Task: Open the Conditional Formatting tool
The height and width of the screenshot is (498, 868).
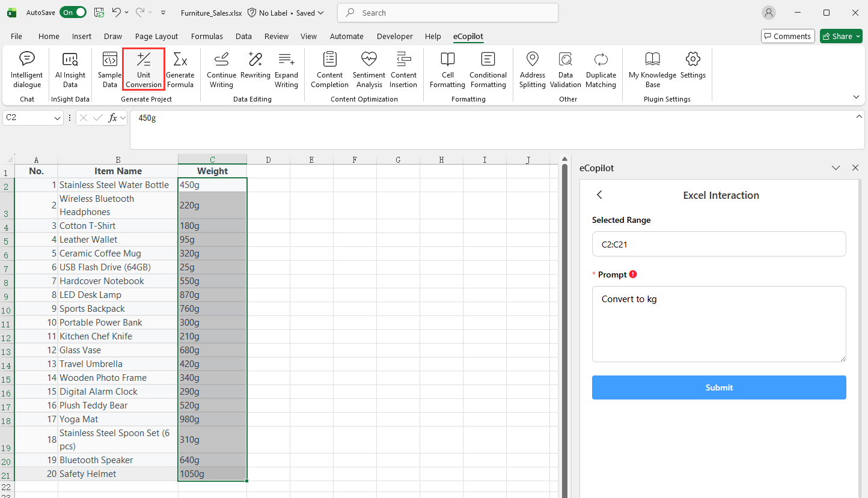Action: pyautogui.click(x=487, y=70)
